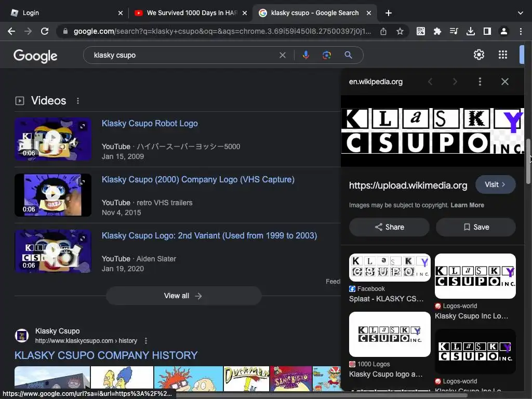
Task: Click the Duckman image in history result
Action: tap(246, 378)
